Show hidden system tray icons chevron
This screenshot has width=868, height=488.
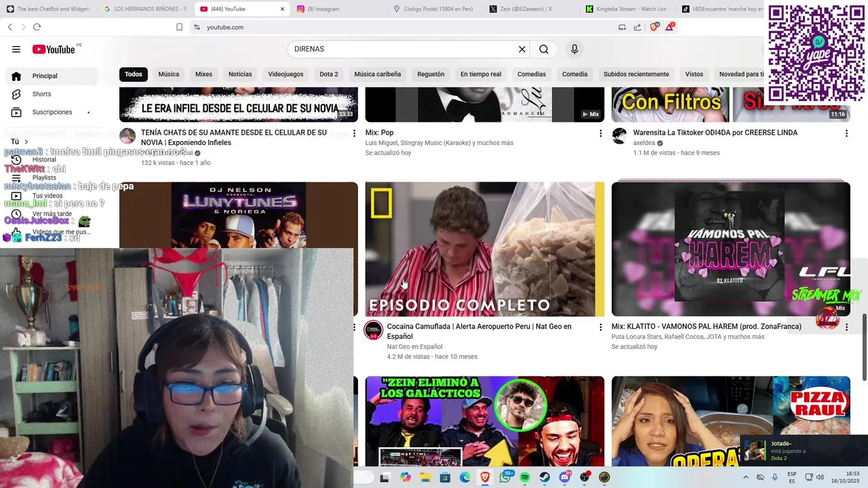pyautogui.click(x=746, y=477)
